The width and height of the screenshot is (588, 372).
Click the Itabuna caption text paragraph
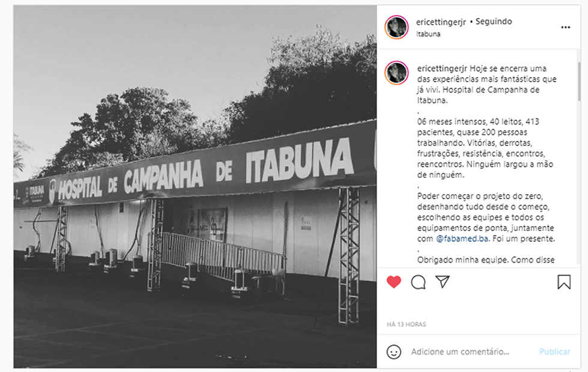pos(486,85)
